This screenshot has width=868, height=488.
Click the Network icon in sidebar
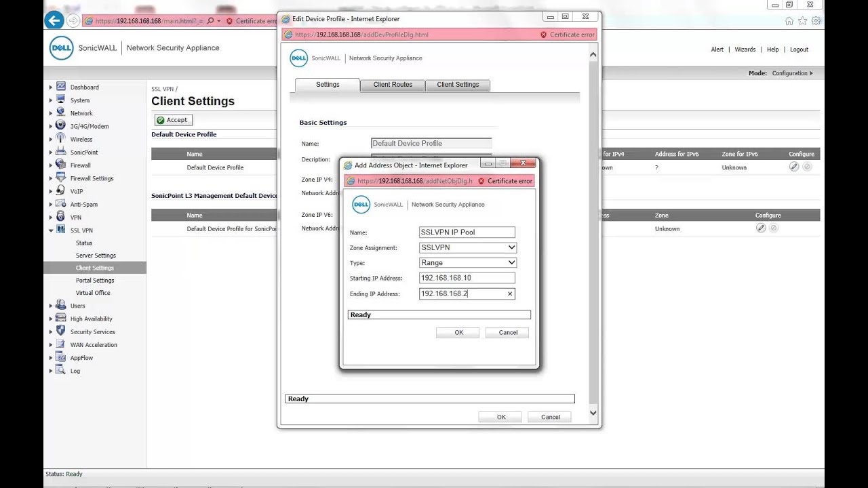pos(61,113)
